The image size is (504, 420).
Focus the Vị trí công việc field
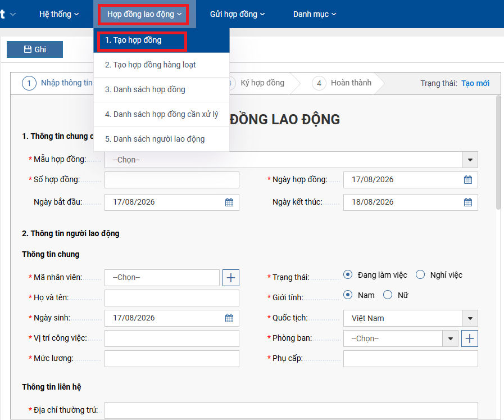(171, 338)
